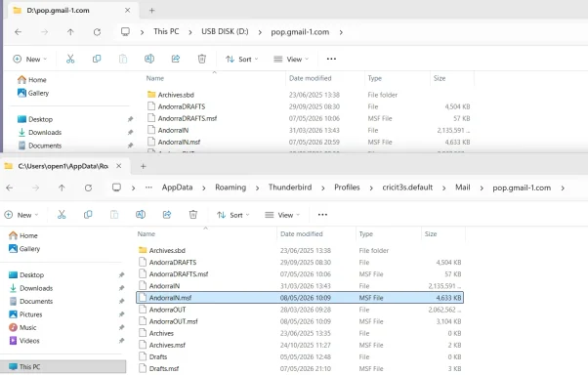Go back in the Thunderbird profile window
588x375 pixels.
(10, 187)
